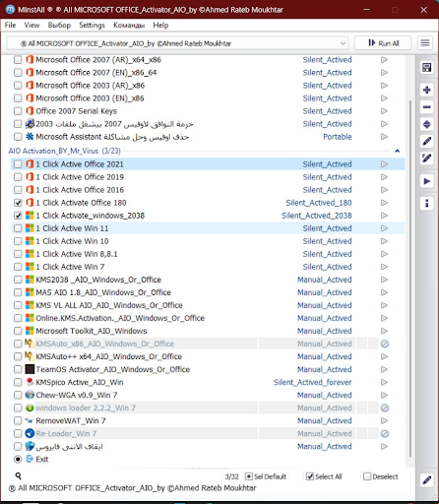Run KMS2038 _AIO_Windows_Or_Office play arrow
This screenshot has width=439, height=504.
(384, 280)
